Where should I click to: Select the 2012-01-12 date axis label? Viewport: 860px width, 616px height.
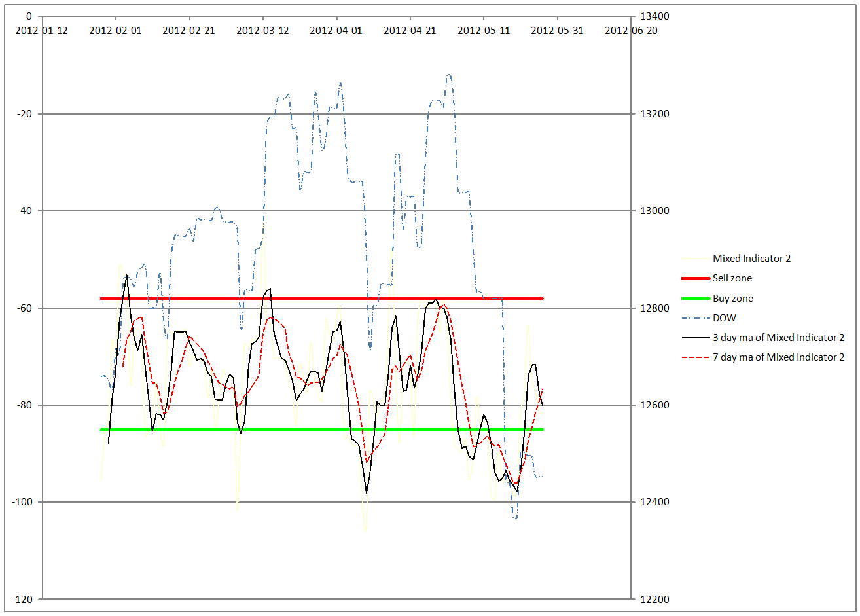coord(41,30)
